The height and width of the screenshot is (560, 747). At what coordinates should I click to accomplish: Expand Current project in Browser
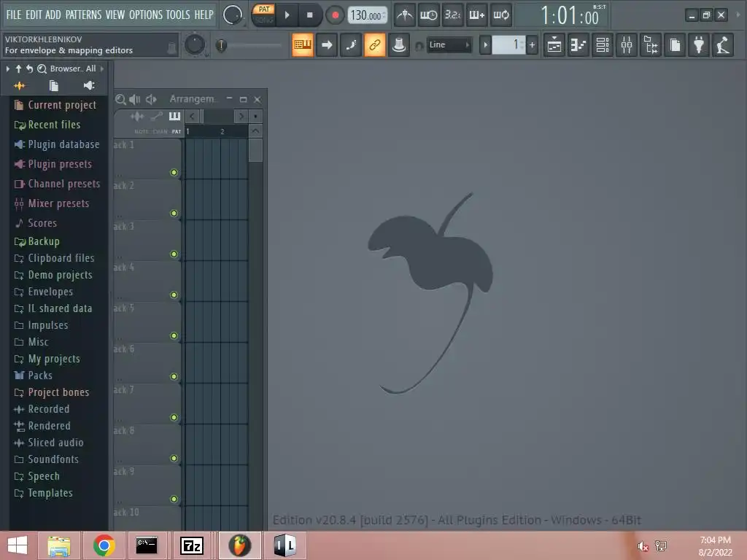tap(55, 105)
